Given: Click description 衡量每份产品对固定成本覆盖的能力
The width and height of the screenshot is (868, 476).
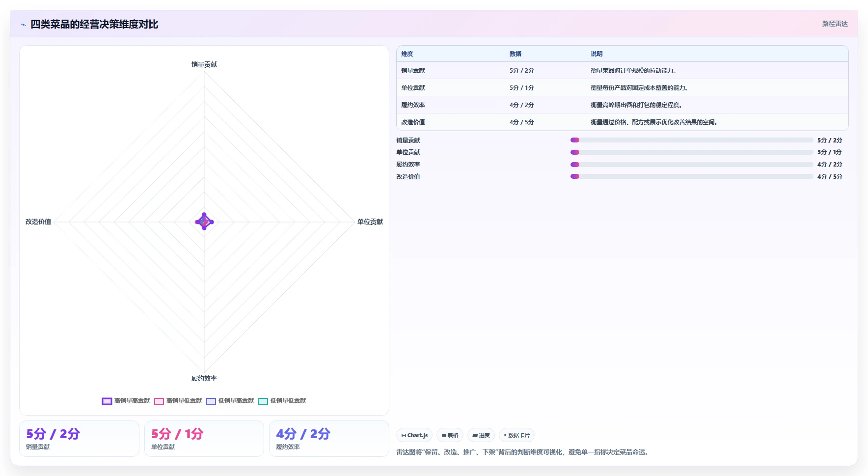Looking at the screenshot, I should tap(639, 88).
